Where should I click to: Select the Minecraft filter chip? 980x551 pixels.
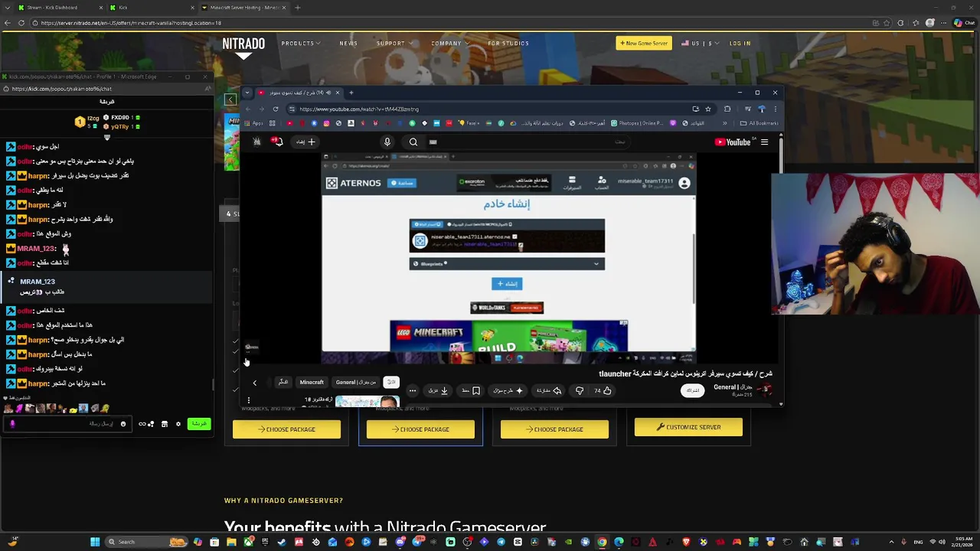point(312,382)
